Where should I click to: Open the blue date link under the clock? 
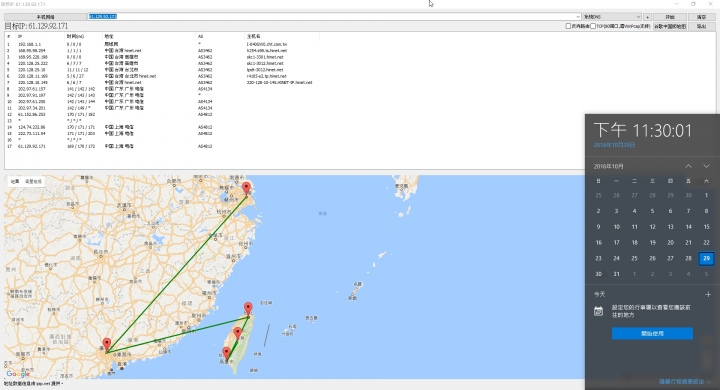(x=614, y=145)
